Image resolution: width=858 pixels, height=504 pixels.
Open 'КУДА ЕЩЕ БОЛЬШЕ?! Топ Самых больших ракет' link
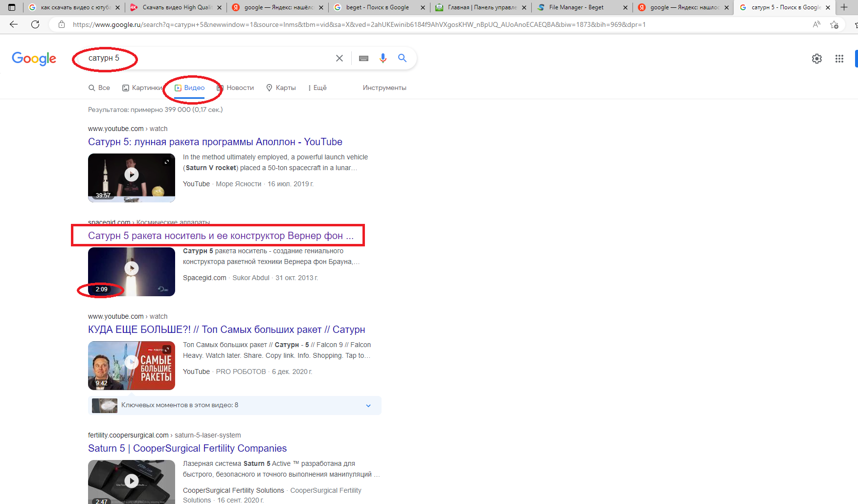coord(226,329)
